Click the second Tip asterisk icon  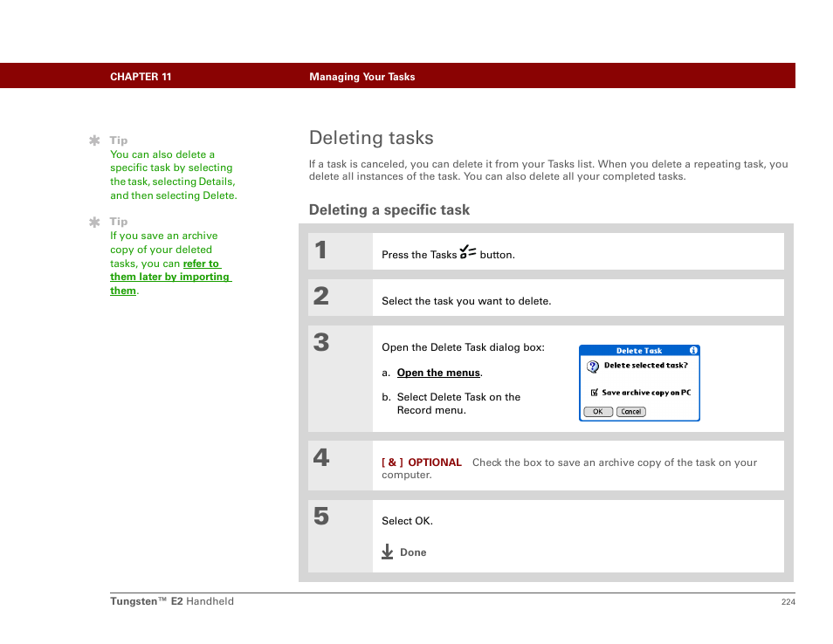[94, 222]
